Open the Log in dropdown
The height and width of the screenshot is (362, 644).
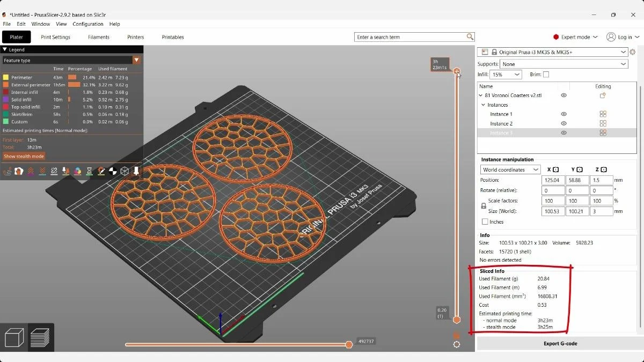click(624, 37)
